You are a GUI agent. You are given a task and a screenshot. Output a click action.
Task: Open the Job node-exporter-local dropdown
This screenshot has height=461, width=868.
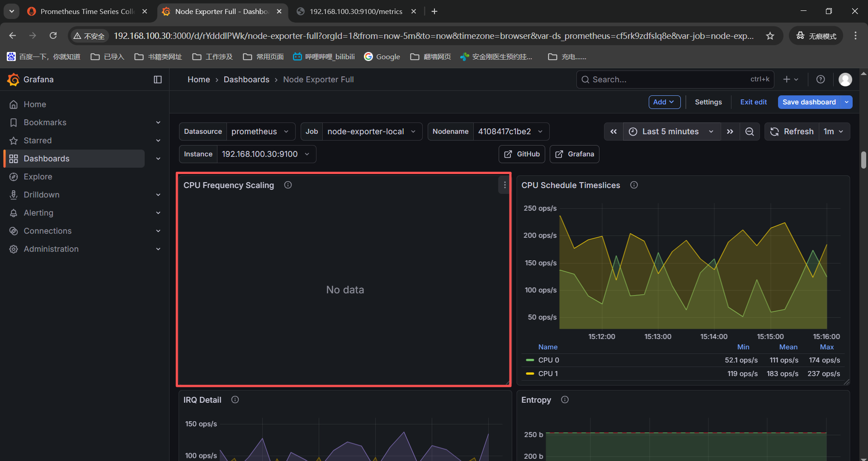click(x=372, y=132)
